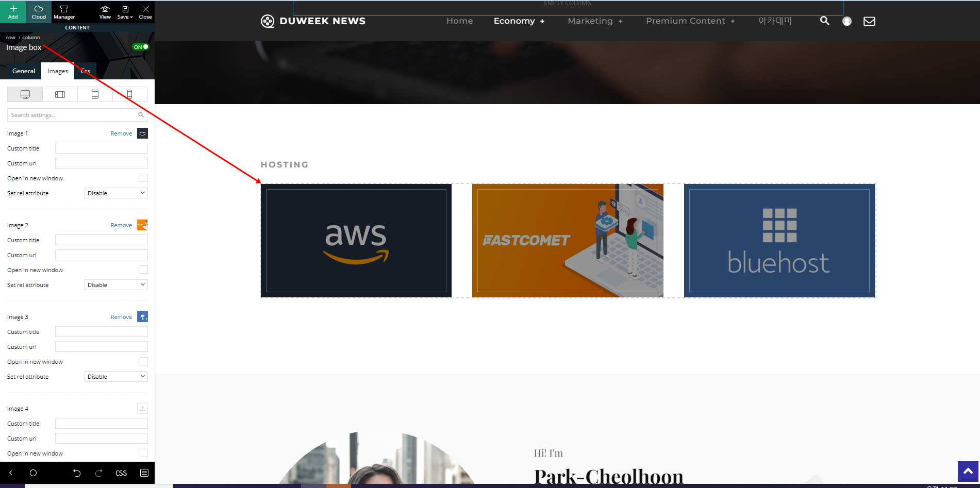Open the Premium Content menu

(x=691, y=21)
